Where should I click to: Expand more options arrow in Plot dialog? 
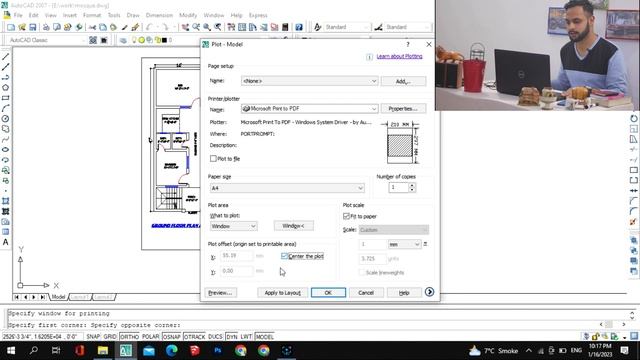[429, 292]
